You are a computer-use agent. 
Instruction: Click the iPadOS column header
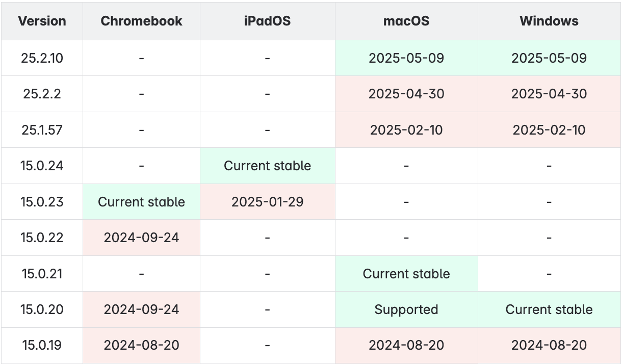pyautogui.click(x=267, y=21)
